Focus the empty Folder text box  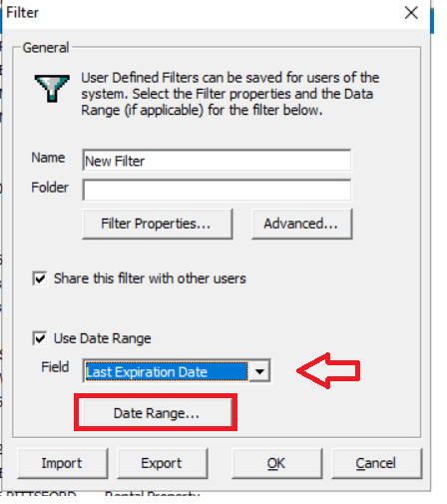(x=217, y=190)
